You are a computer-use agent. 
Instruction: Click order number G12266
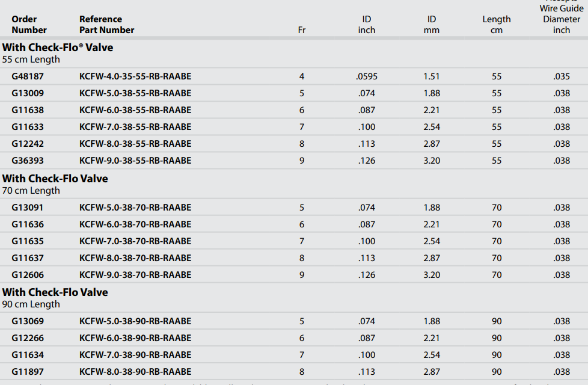pyautogui.click(x=28, y=338)
